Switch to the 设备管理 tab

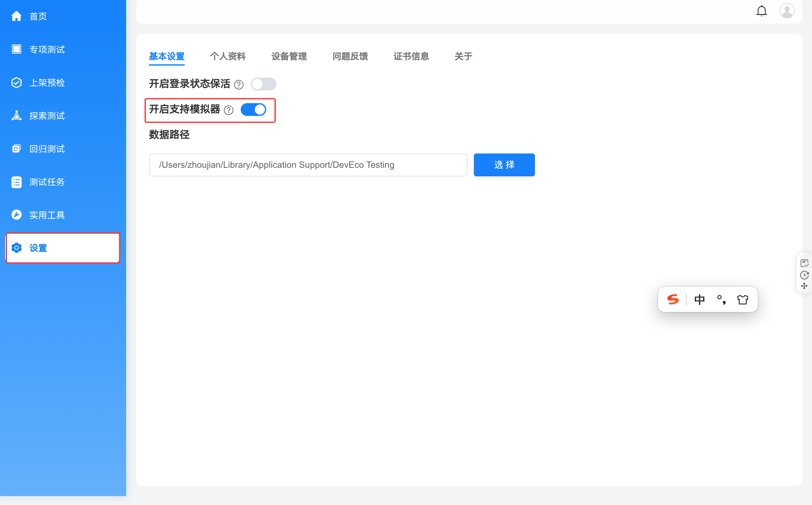pos(289,56)
